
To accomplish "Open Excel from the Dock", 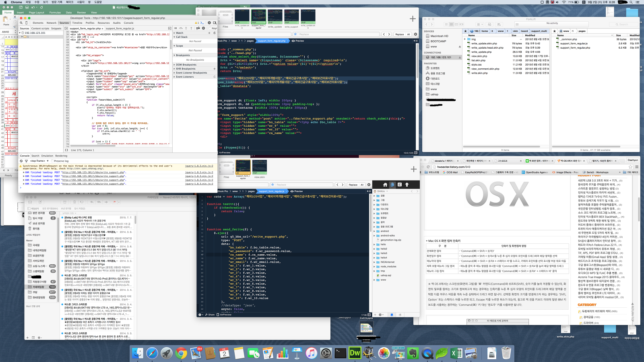I will click(x=456, y=353).
